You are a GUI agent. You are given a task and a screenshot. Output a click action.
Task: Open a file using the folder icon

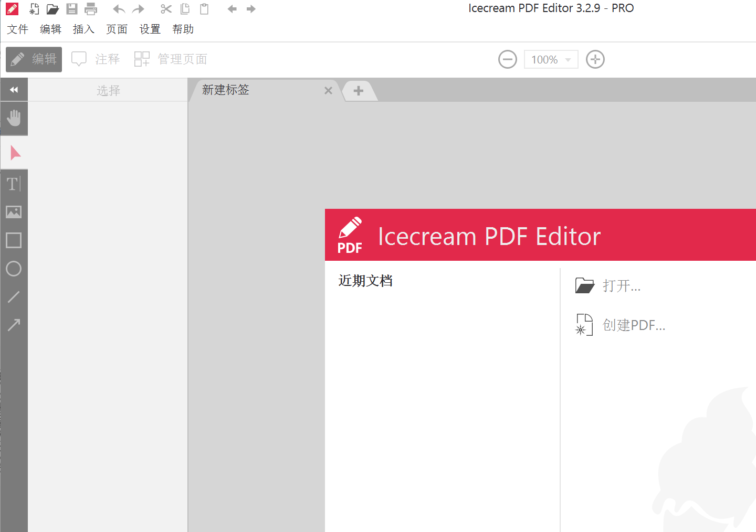pyautogui.click(x=52, y=8)
